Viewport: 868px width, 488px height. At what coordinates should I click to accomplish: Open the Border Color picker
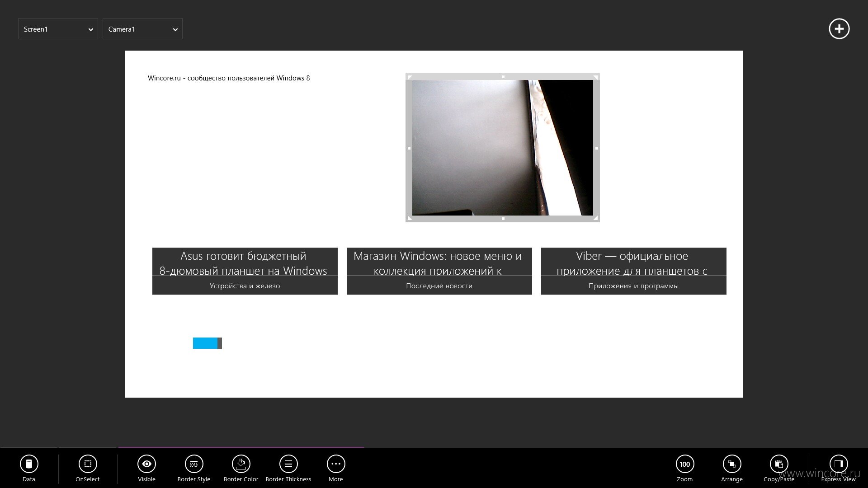point(241,469)
